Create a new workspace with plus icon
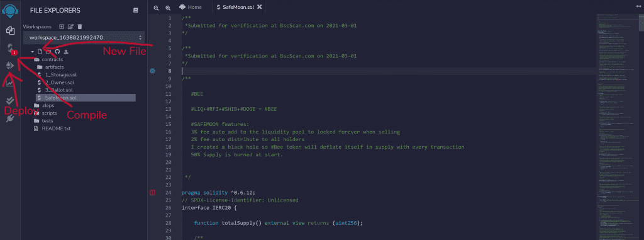 (x=62, y=26)
